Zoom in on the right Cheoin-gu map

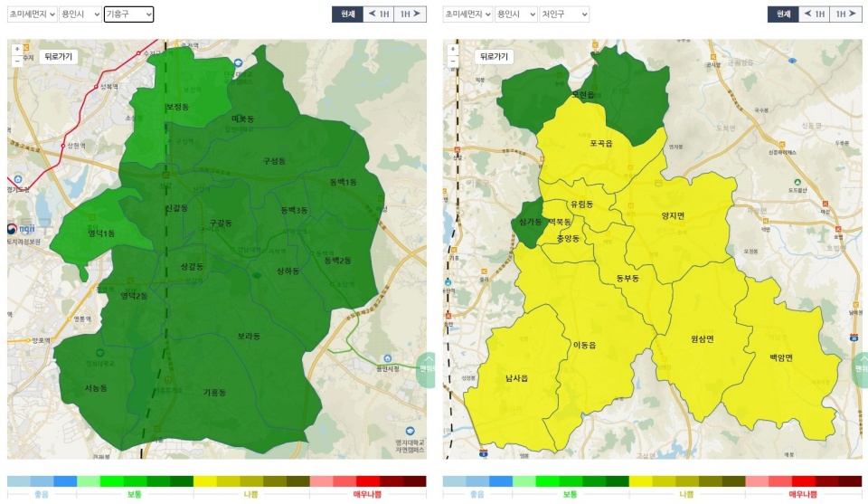[x=452, y=49]
